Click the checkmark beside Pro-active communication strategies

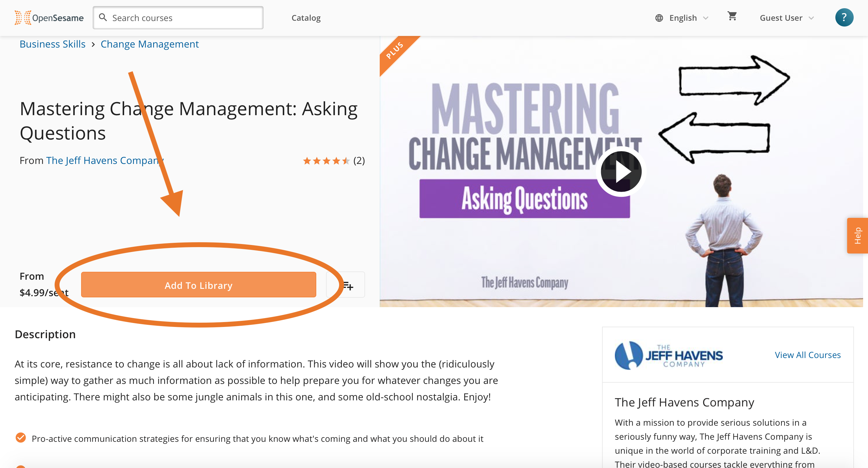click(20, 438)
